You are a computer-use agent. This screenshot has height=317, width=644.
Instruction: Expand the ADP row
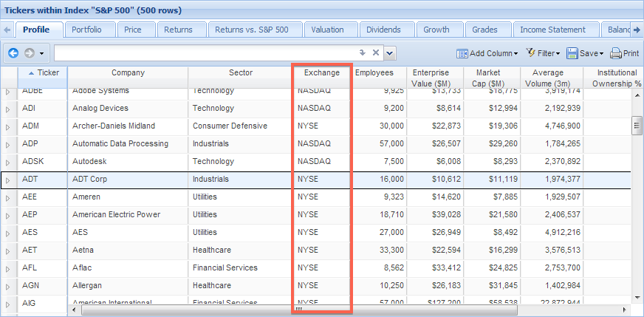tap(8, 144)
